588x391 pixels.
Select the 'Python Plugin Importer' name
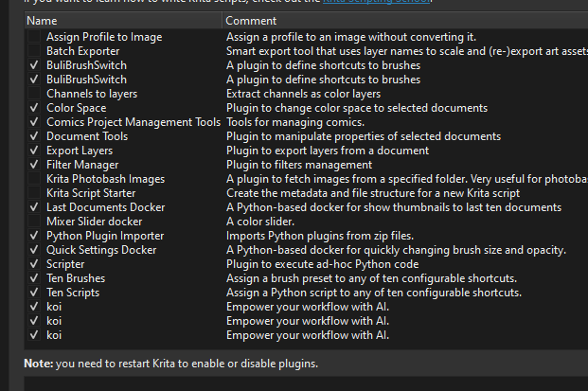coord(105,236)
